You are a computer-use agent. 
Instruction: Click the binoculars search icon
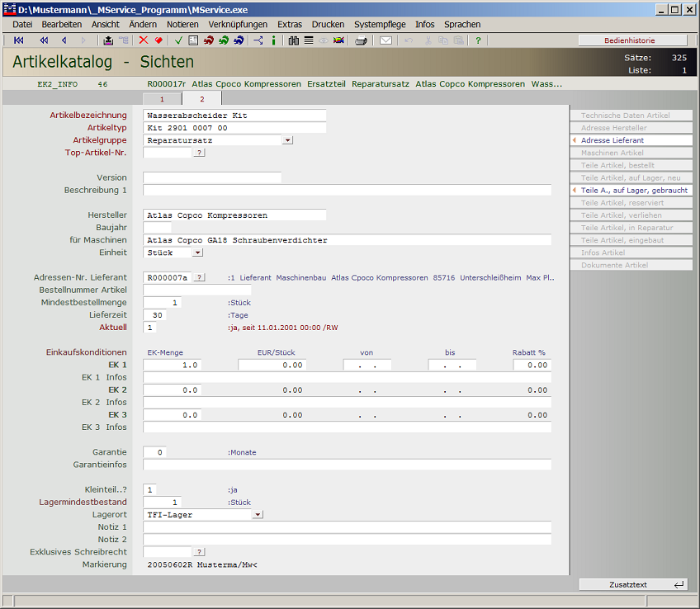(294, 40)
